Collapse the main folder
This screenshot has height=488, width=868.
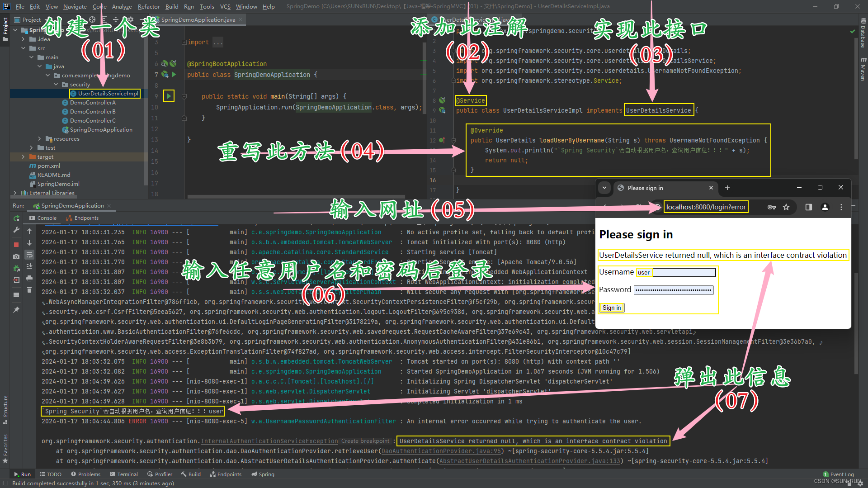[x=32, y=57]
